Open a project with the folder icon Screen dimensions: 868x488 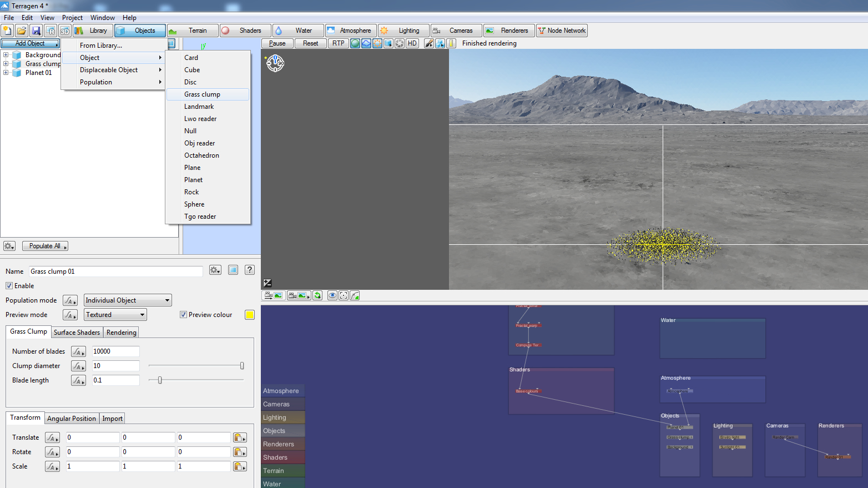click(22, 31)
